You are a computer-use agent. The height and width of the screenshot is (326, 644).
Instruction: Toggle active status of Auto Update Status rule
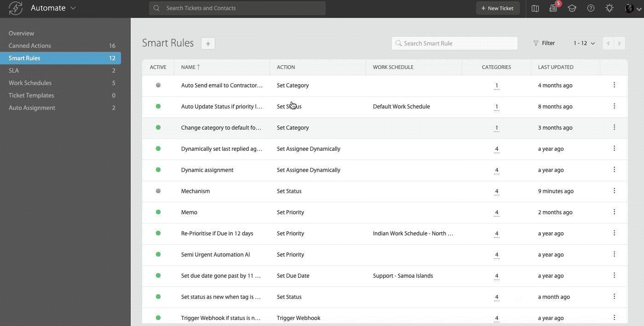point(158,106)
